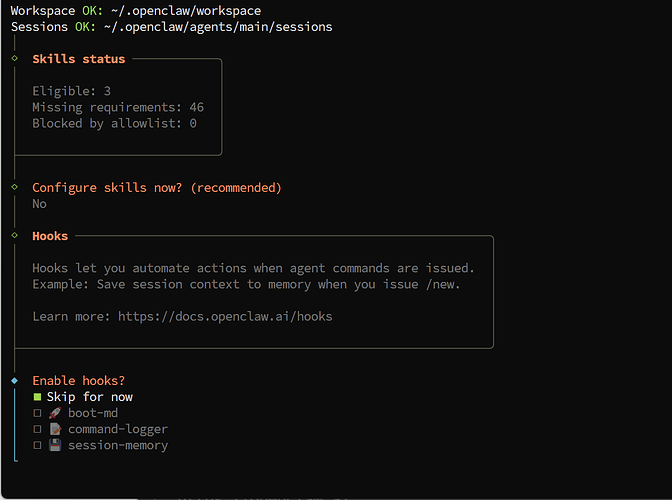672x500 pixels.
Task: Click the 'boot-md' hook name
Action: pyautogui.click(x=93, y=413)
